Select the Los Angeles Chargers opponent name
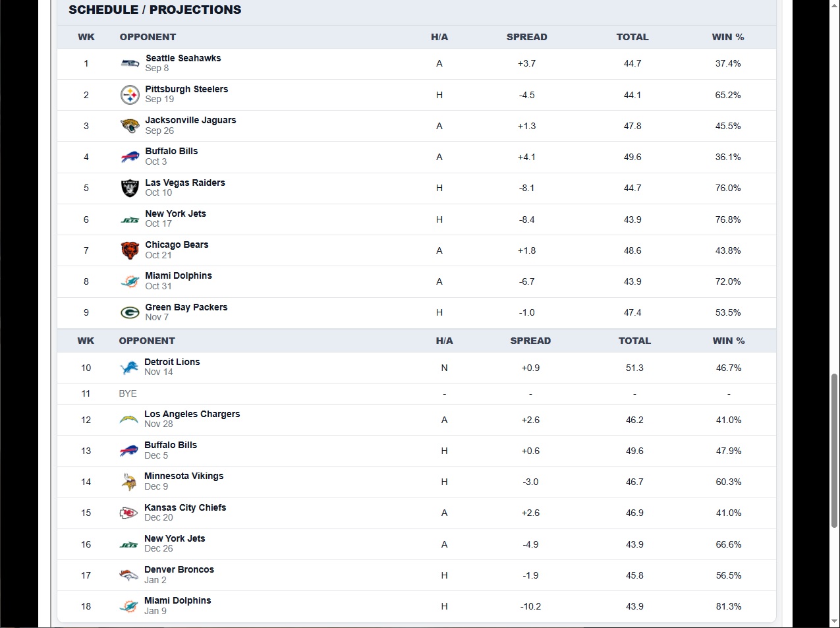840x628 pixels. click(x=192, y=414)
